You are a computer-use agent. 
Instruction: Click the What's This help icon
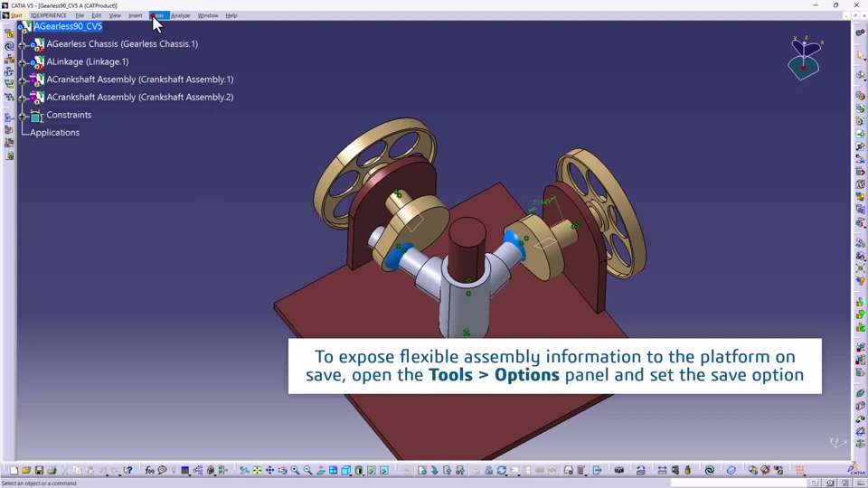point(127,470)
